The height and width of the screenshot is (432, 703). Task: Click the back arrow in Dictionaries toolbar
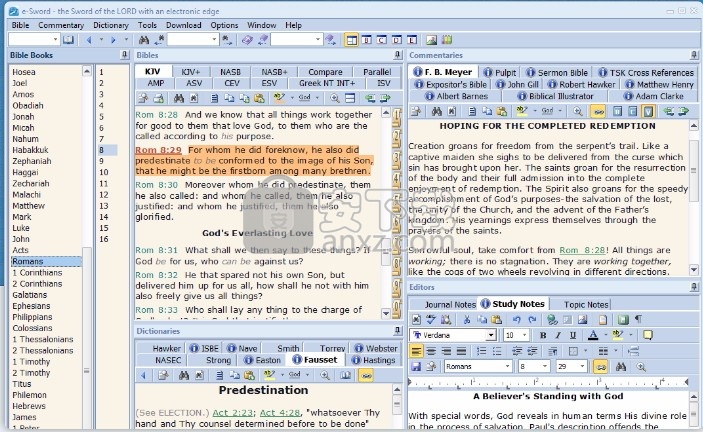click(143, 376)
